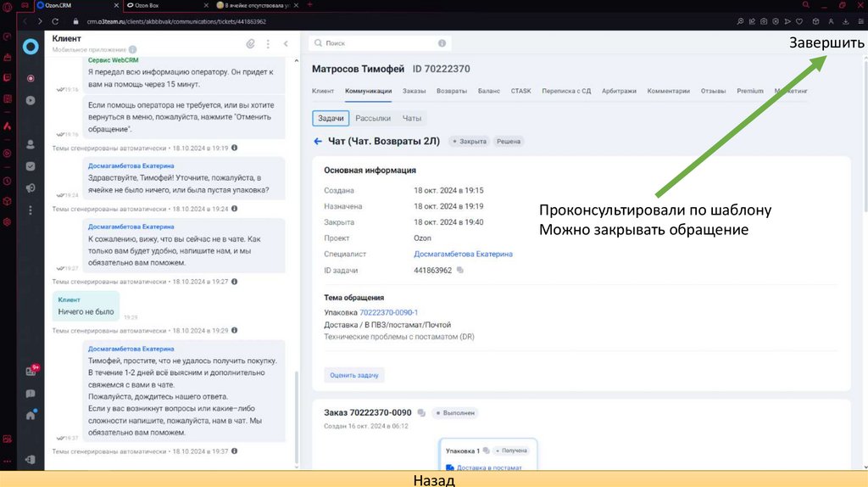Click the snapshot camera icon in the browser toolbar
The width and height of the screenshot is (868, 487).
(x=764, y=21)
